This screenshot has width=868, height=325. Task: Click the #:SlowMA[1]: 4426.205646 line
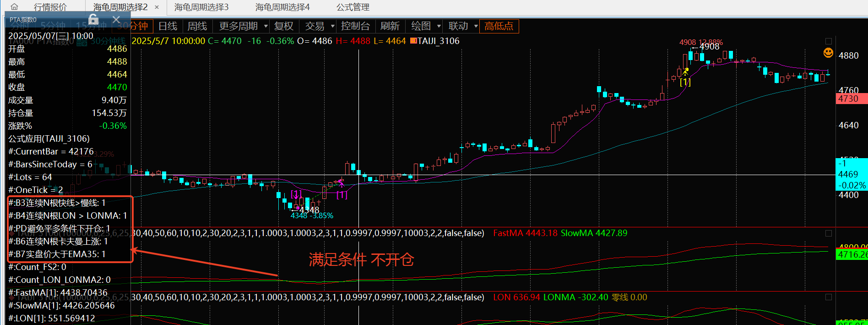point(62,305)
